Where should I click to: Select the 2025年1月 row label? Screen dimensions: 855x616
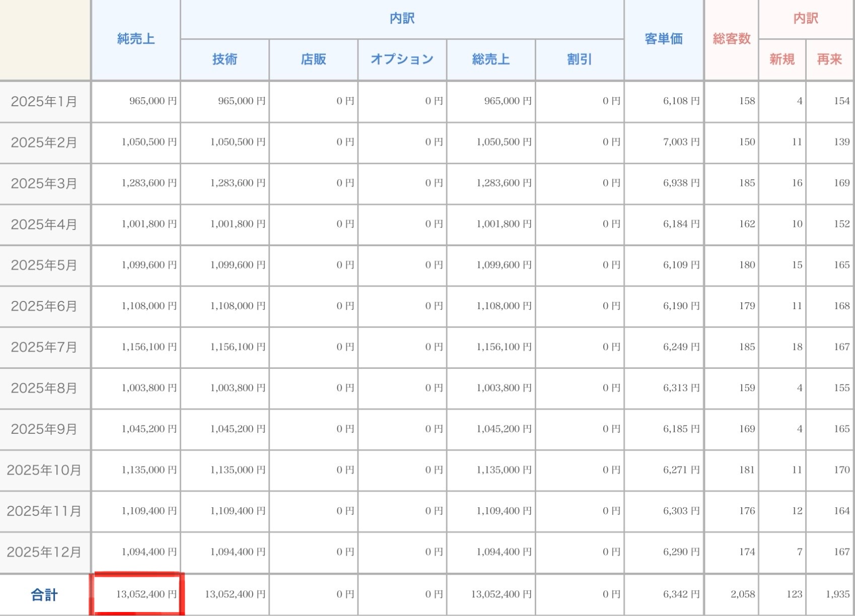tap(44, 102)
